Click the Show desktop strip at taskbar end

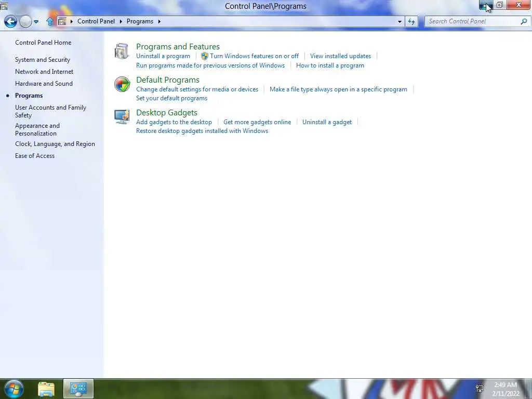pyautogui.click(x=528, y=389)
